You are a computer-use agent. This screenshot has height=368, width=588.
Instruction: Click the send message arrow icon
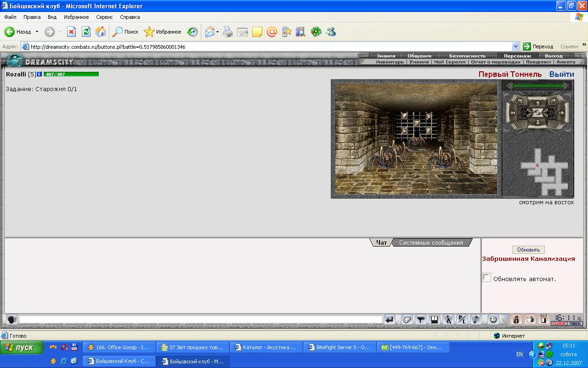[389, 319]
